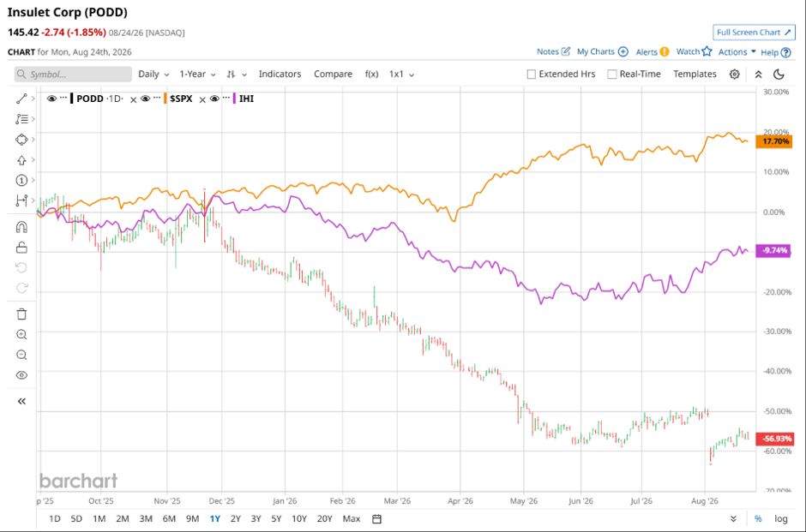
Task: Expand trend line tool options arrow
Action: click(x=33, y=99)
